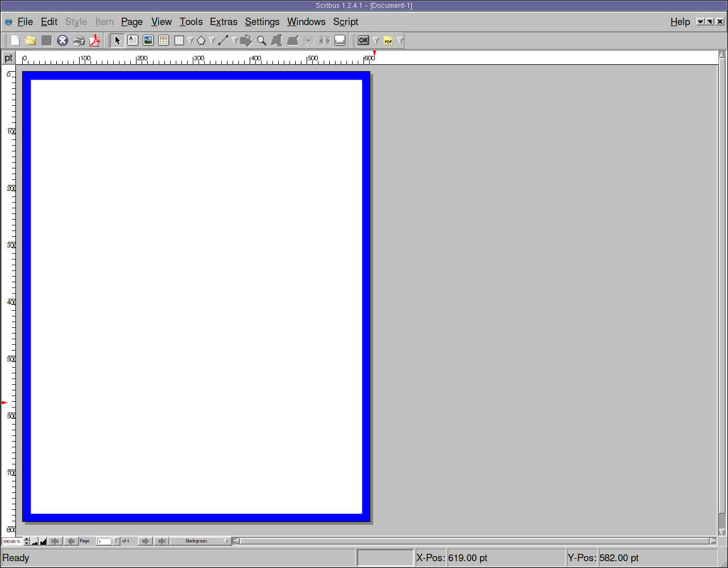
Task: Open the Help menu
Action: coord(680,22)
